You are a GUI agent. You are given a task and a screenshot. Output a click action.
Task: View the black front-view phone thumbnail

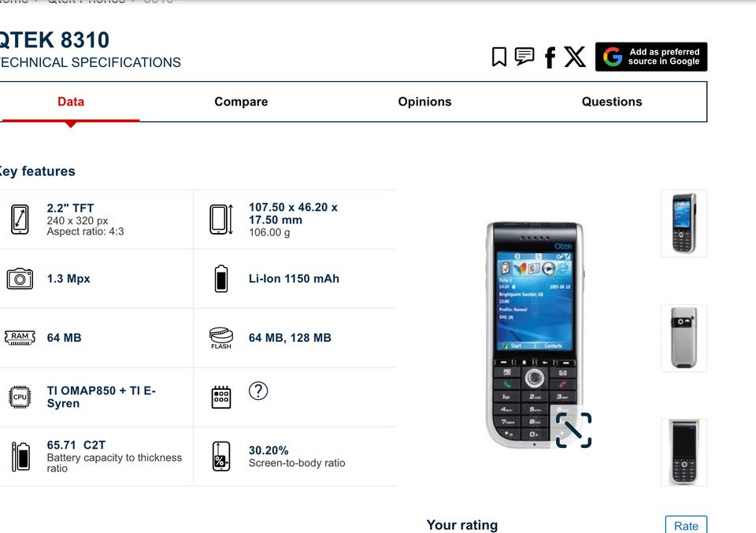point(684,453)
